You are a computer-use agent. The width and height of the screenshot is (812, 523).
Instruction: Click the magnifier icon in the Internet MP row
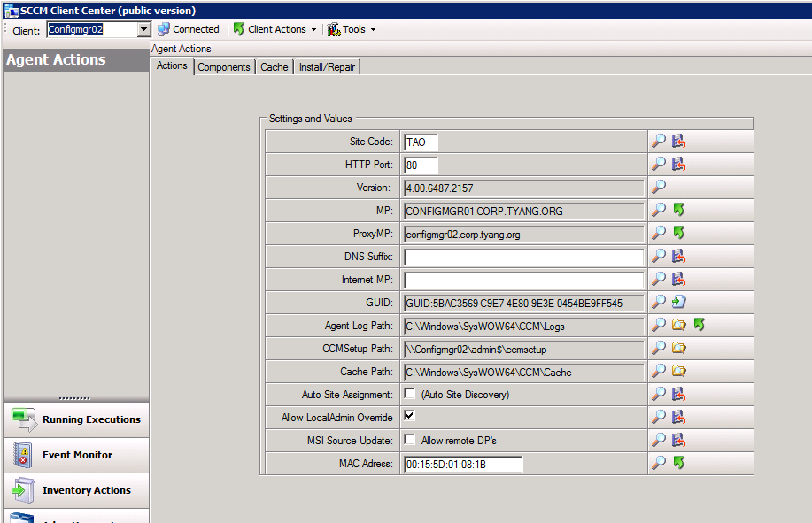tap(658, 279)
